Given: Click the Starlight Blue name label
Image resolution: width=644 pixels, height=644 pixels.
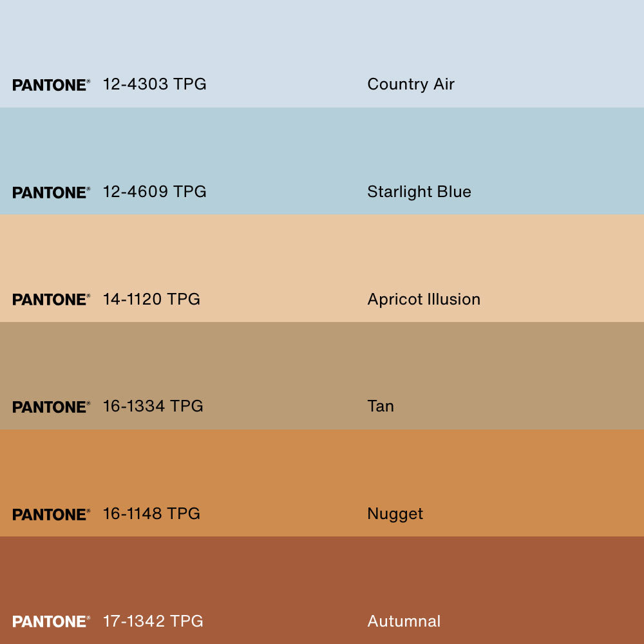Looking at the screenshot, I should click(x=419, y=192).
